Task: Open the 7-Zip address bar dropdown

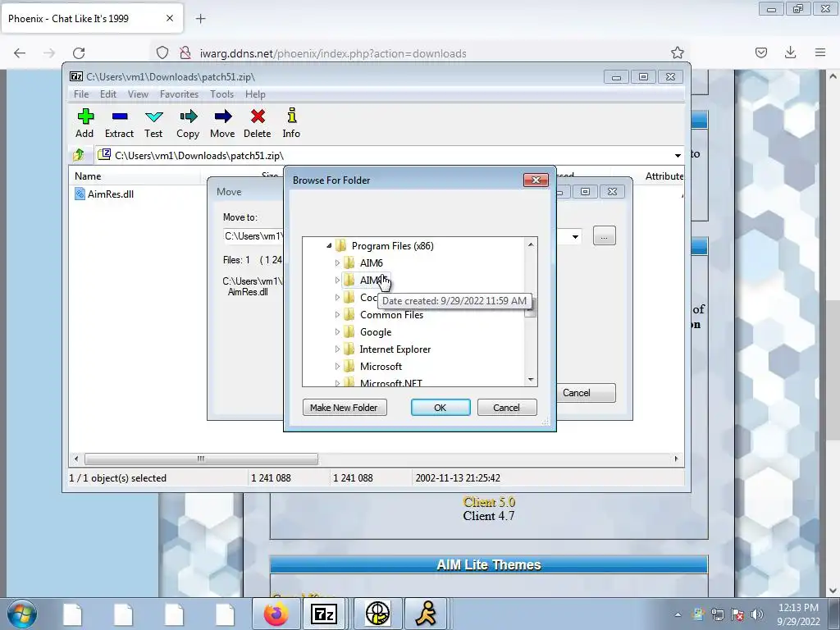Action: 678,155
